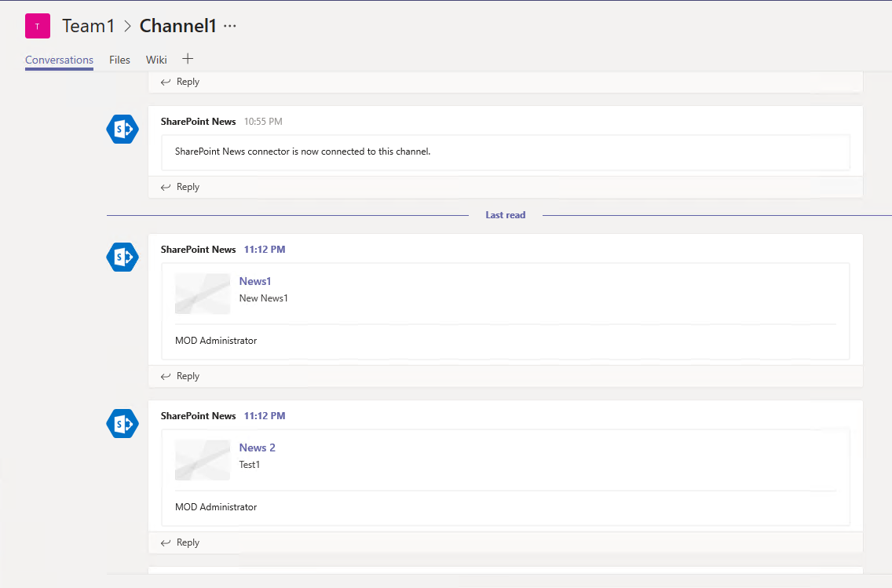Image resolution: width=892 pixels, height=588 pixels.
Task: Switch to the Conversations tab
Action: pos(59,60)
